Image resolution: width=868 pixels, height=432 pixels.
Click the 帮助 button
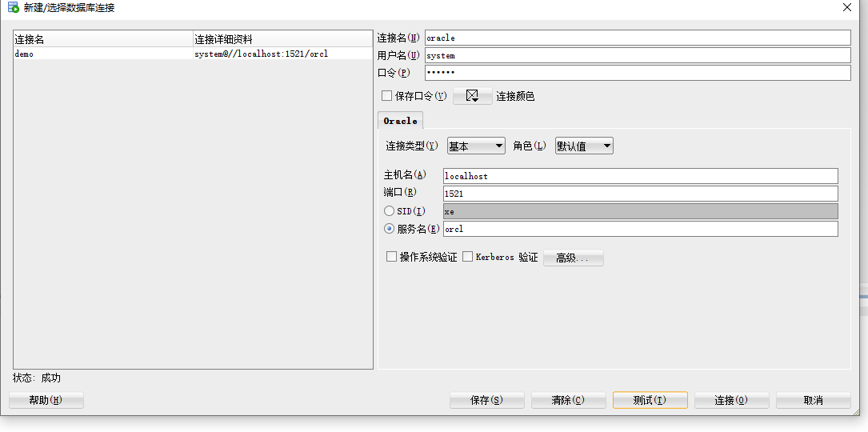pos(46,400)
